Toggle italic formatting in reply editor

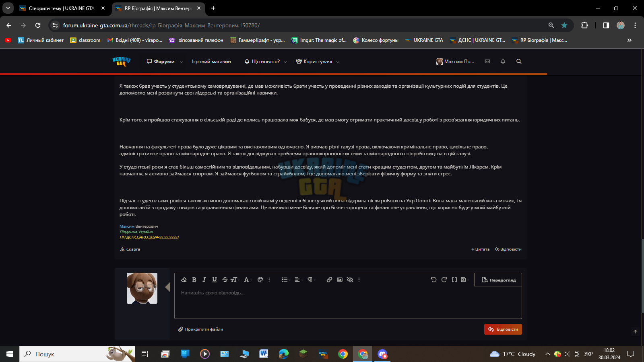(204, 280)
